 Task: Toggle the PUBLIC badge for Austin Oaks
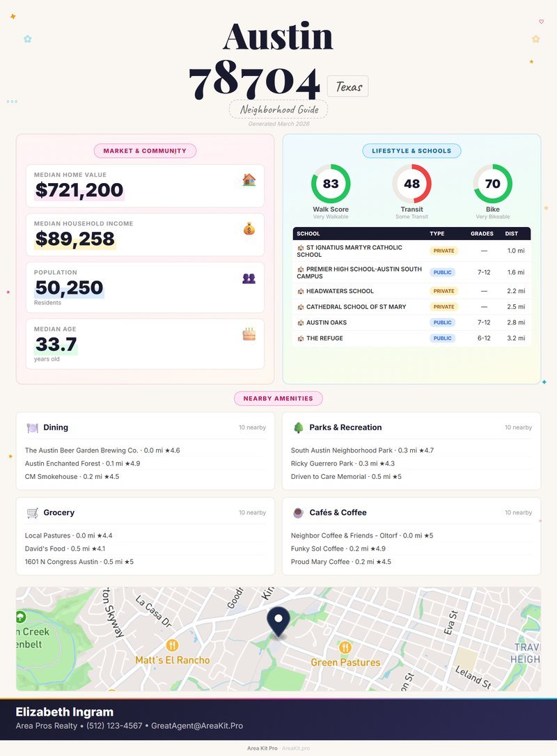[x=443, y=322]
